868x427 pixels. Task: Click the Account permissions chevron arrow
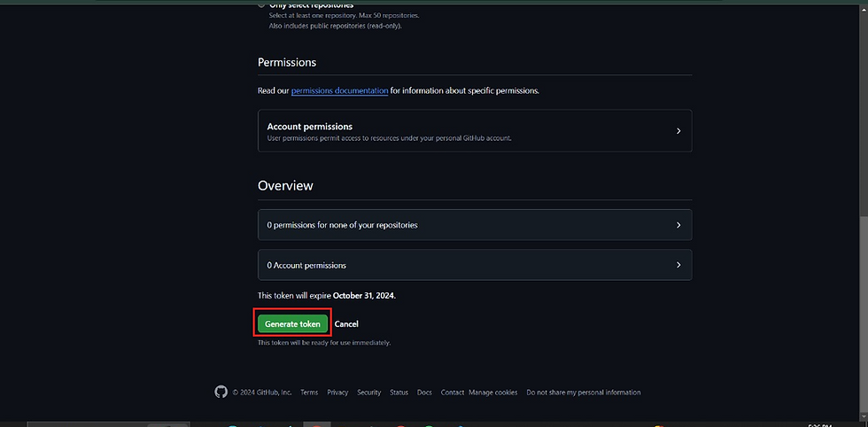point(678,131)
